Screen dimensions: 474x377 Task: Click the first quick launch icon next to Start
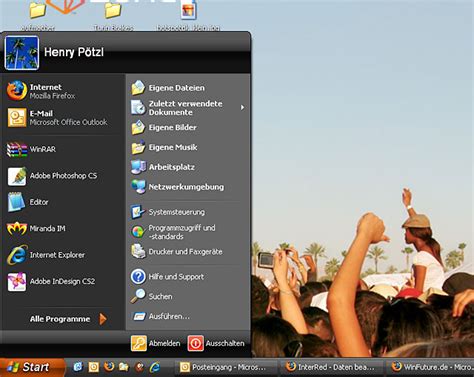click(x=78, y=367)
